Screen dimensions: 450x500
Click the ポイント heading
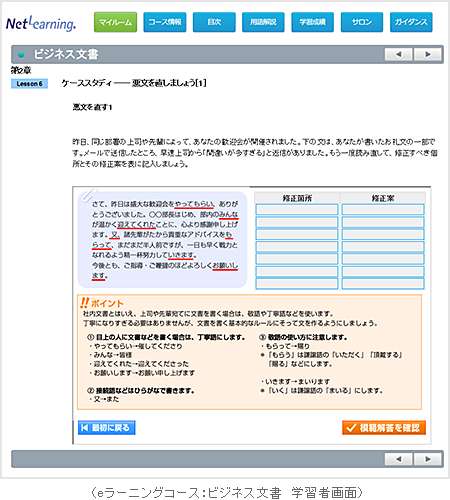click(x=102, y=303)
